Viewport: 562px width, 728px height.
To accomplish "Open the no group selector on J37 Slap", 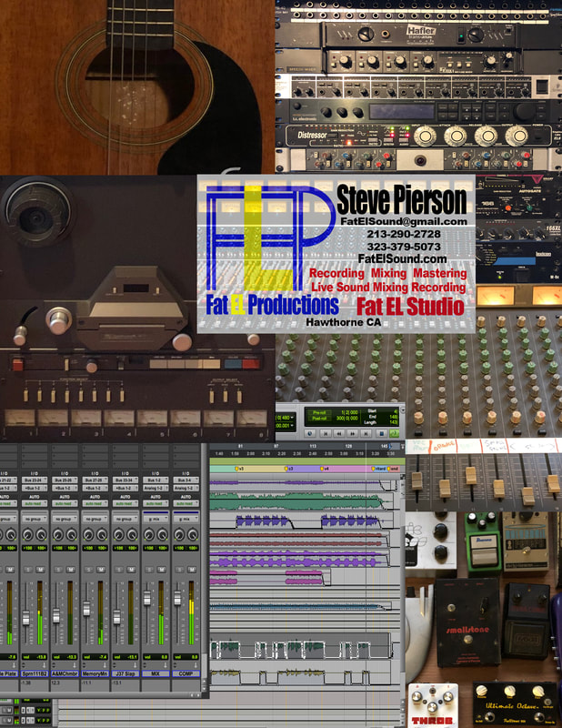I will [x=125, y=519].
